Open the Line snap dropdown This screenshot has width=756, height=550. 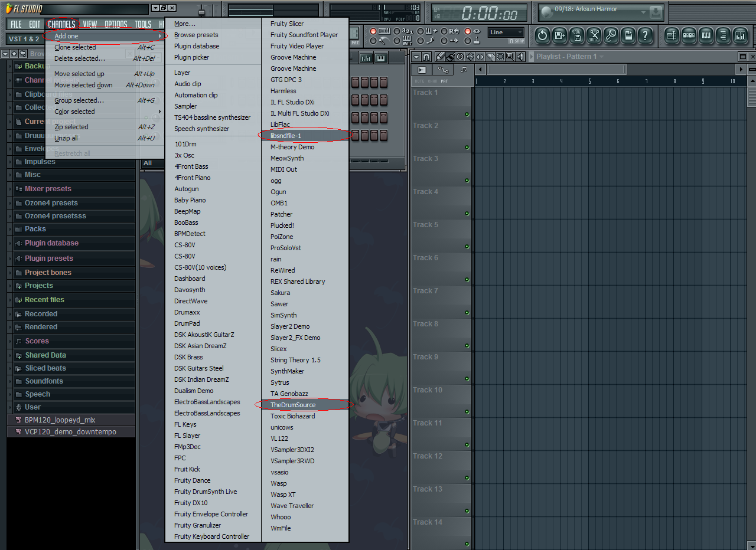click(x=506, y=32)
